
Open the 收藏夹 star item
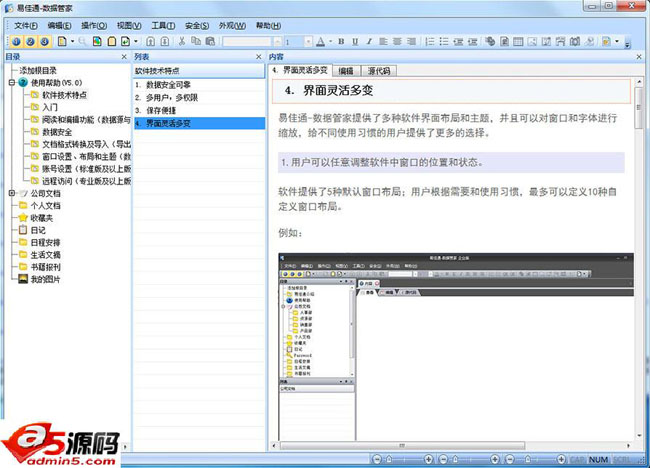(x=36, y=218)
